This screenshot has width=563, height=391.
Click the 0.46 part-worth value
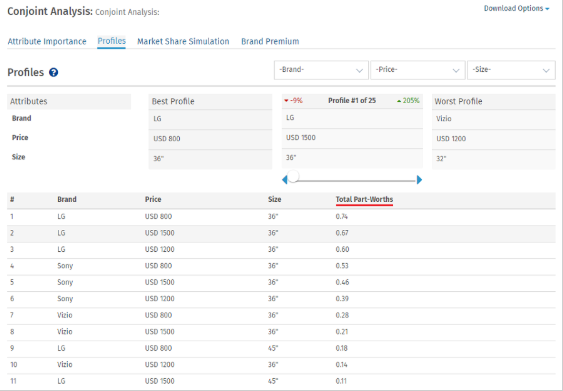(x=342, y=283)
